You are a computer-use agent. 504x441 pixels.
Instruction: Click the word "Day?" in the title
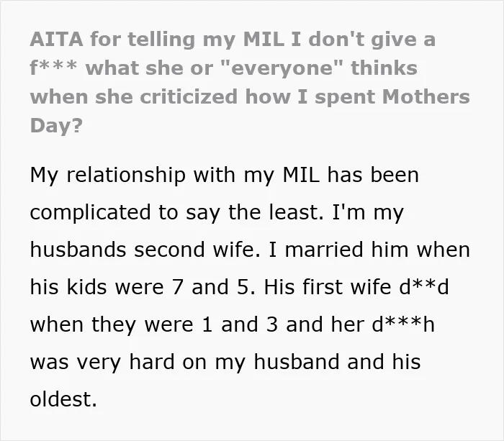[x=56, y=126]
